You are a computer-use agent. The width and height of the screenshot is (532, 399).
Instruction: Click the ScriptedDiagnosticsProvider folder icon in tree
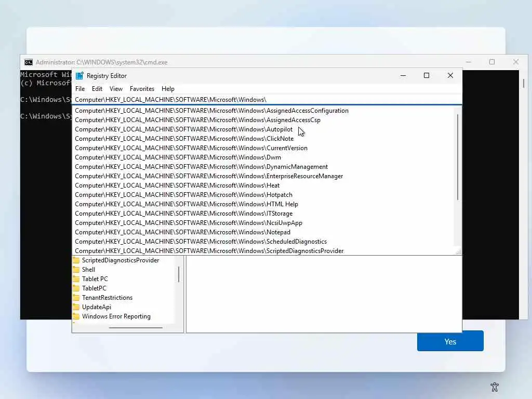pos(76,260)
